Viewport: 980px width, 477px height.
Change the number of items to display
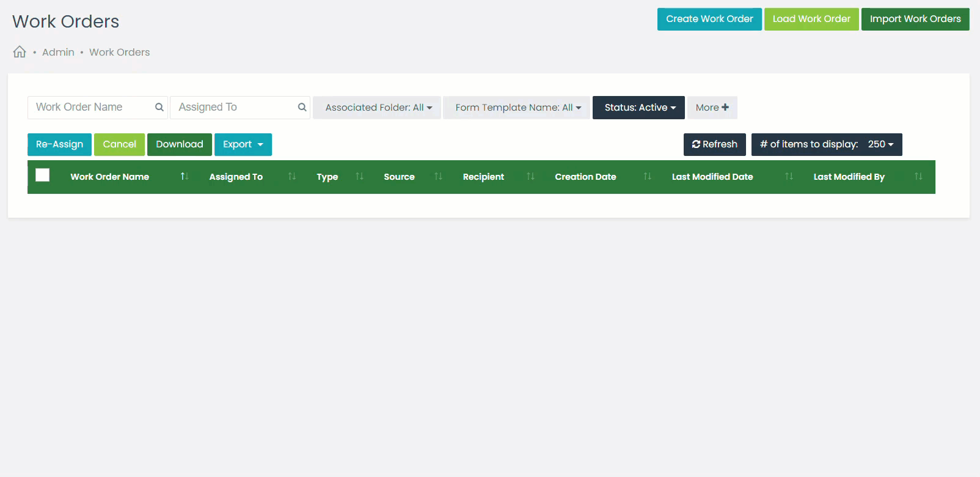click(827, 144)
